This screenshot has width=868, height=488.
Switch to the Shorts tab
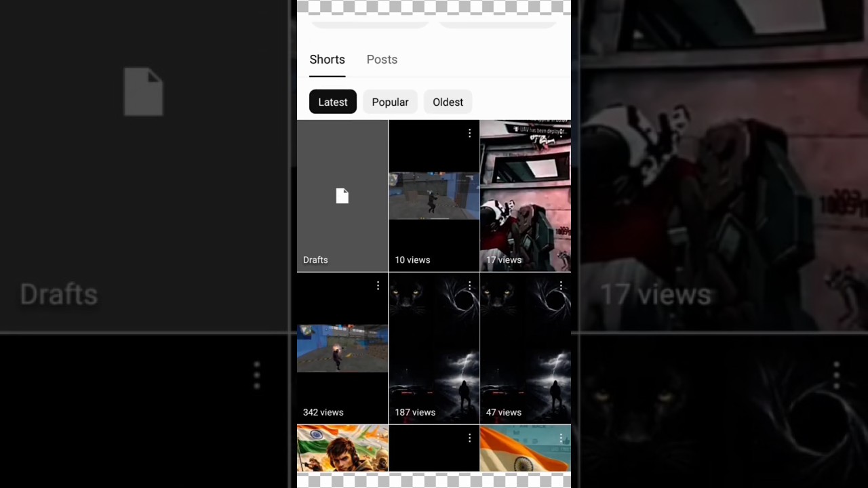(327, 60)
